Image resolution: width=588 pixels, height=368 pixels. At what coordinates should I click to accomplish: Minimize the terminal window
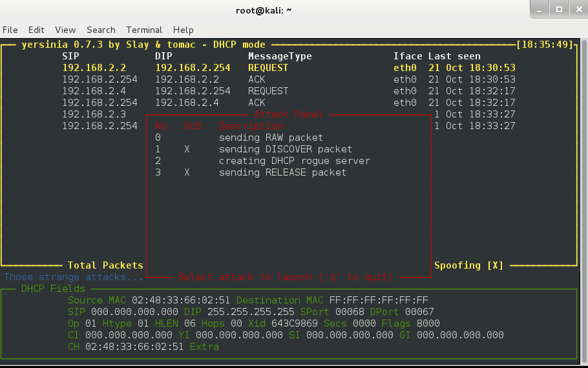[x=540, y=9]
